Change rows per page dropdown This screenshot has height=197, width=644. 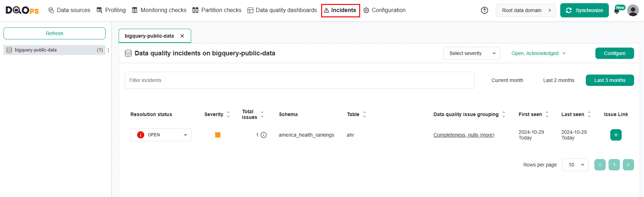(x=575, y=165)
